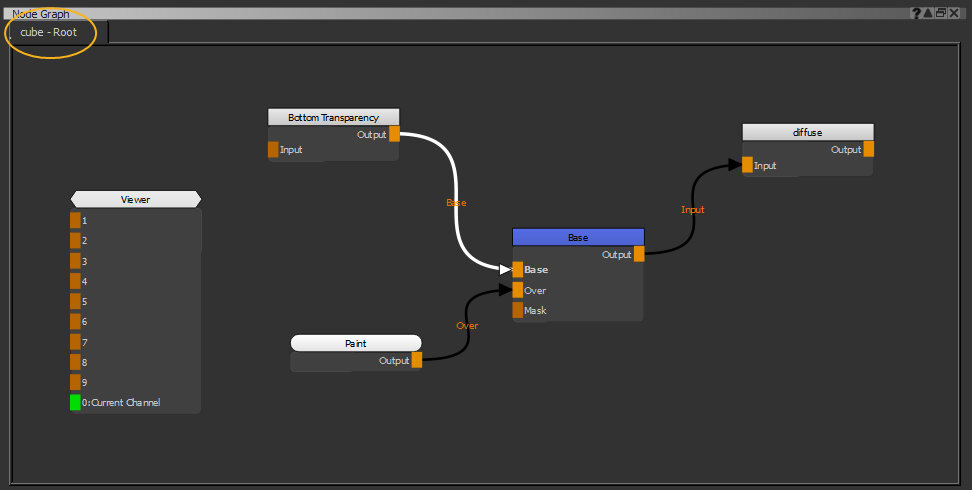Select the Paint node header
The height and width of the screenshot is (490, 972).
355,343
